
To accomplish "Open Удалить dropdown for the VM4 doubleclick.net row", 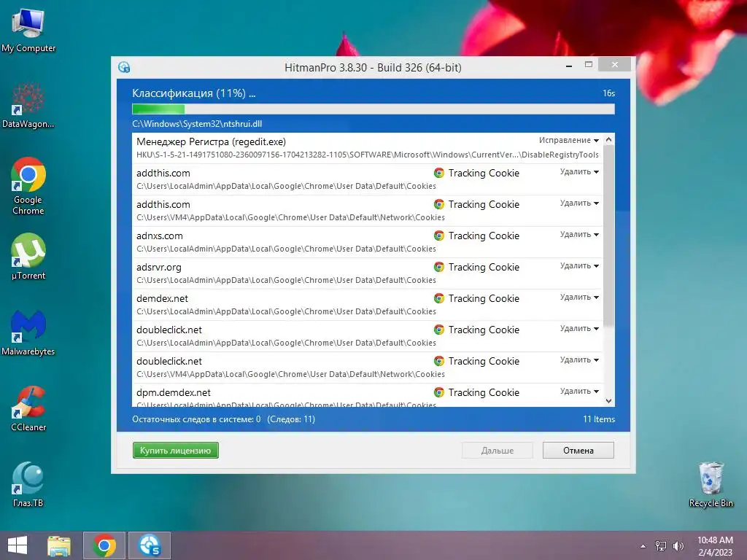I will point(579,360).
